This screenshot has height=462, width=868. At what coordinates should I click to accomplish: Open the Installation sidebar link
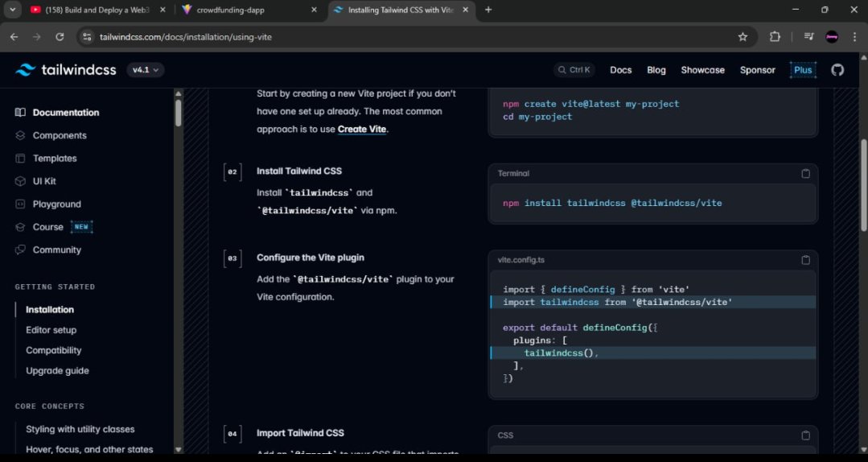50,310
